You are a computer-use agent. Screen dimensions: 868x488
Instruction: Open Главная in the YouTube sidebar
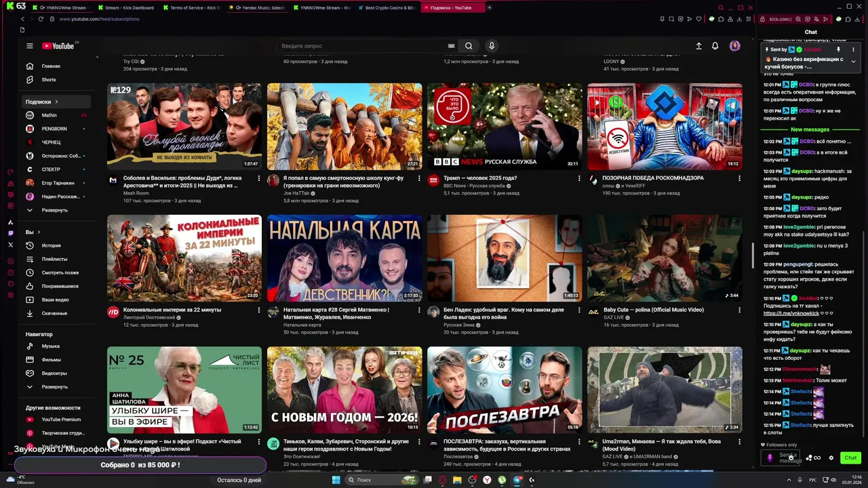coord(57,66)
